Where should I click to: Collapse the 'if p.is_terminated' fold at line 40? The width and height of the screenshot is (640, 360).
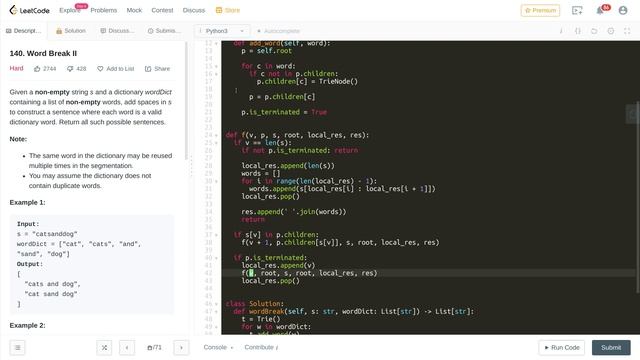(216, 258)
